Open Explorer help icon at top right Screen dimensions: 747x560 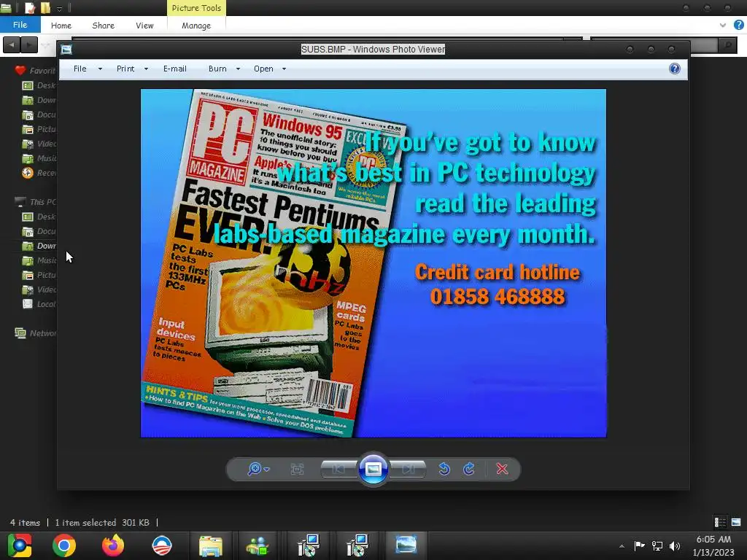(x=738, y=25)
